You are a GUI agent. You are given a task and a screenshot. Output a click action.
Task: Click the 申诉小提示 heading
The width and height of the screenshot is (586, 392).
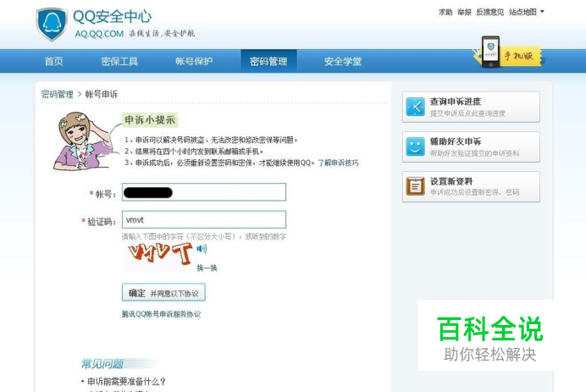tap(150, 120)
